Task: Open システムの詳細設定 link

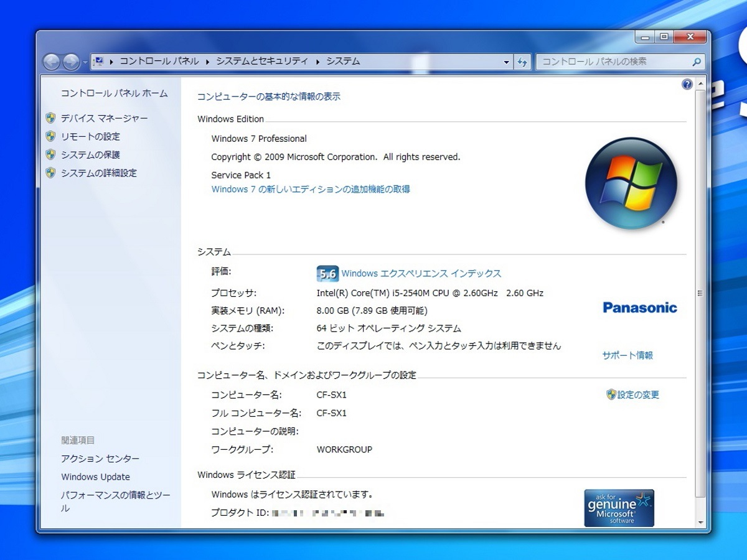Action: tap(99, 173)
